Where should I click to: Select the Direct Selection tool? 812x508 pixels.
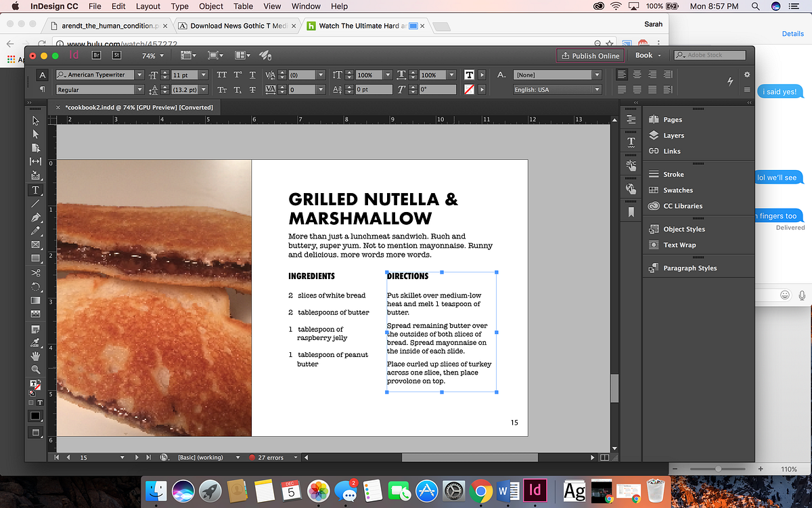point(35,134)
